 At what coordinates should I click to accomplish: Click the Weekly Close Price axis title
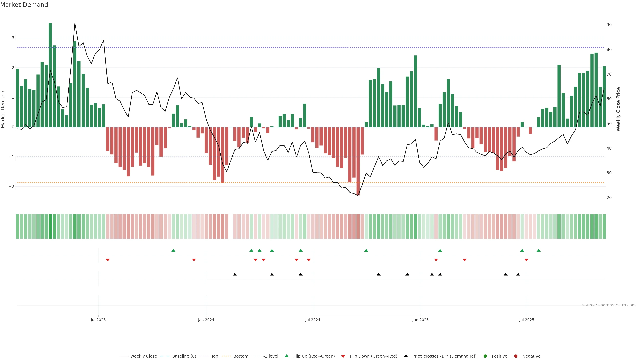(618, 109)
